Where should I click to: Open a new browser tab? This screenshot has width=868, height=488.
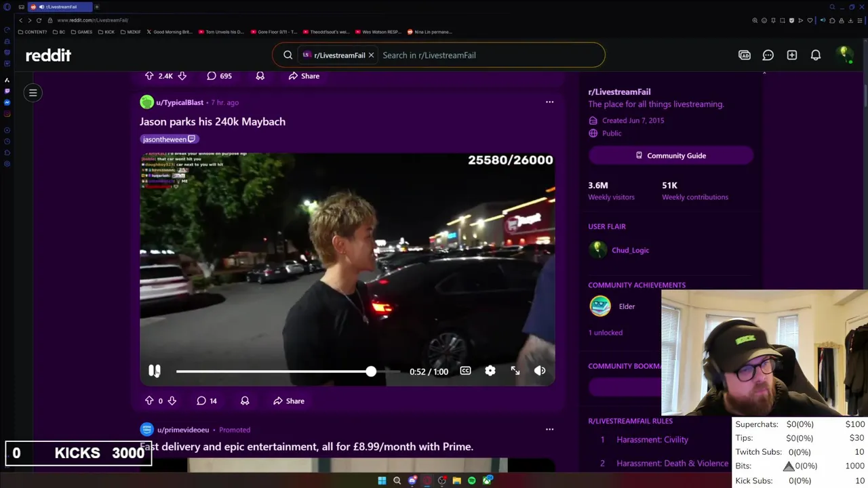tap(97, 7)
